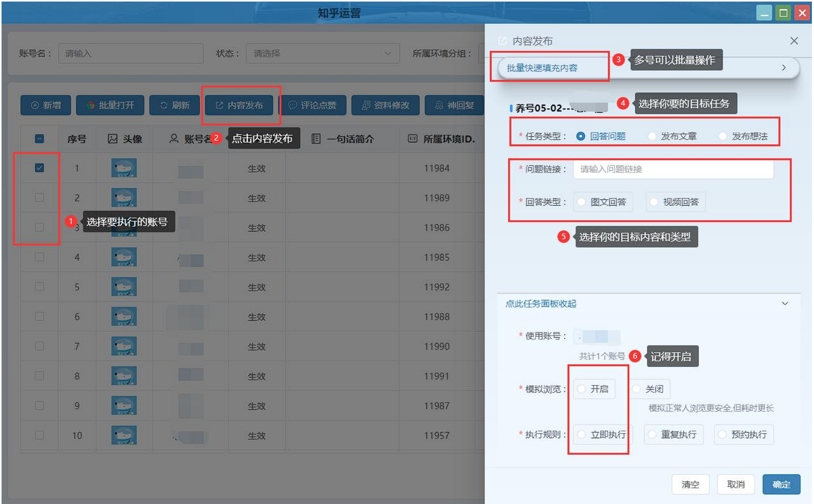Click the 评论点赞 toolbar button
The width and height of the screenshot is (814, 504).
pyautogui.click(x=312, y=105)
